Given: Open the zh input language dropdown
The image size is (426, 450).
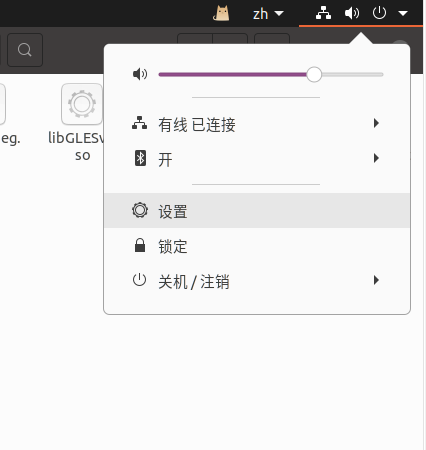Looking at the screenshot, I should 268,14.
